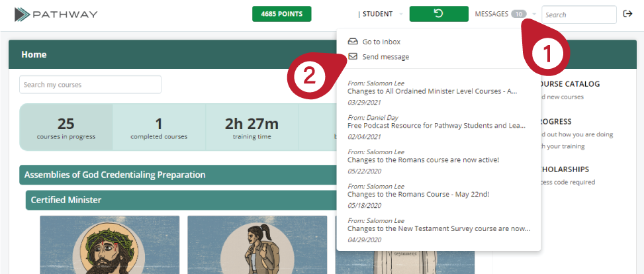644x274 pixels.
Task: Click the logout arrow icon
Action: click(627, 14)
